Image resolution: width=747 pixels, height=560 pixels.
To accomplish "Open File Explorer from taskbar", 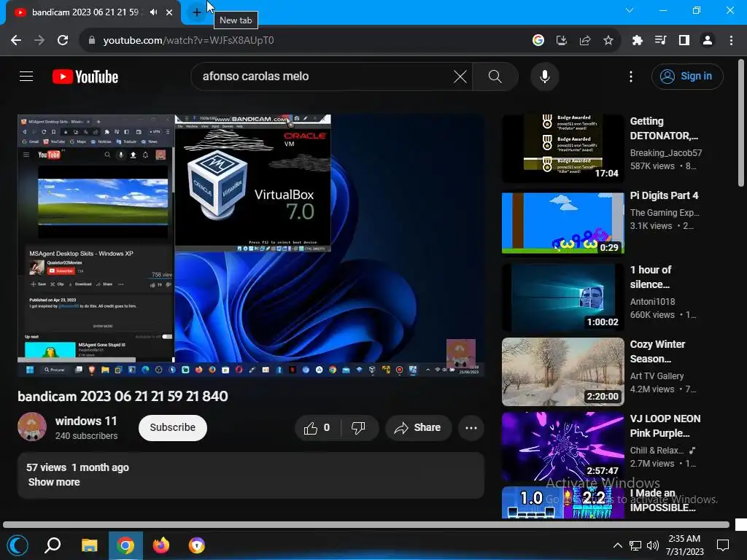I will click(89, 545).
